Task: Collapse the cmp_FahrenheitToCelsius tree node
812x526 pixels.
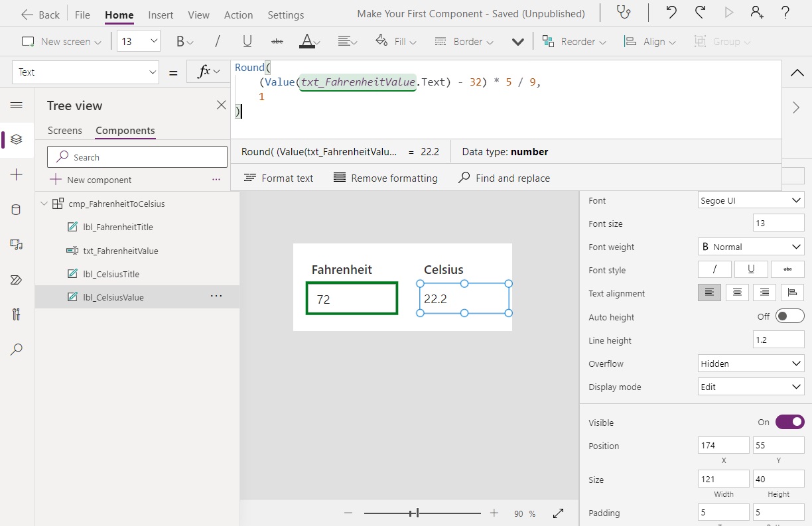Action: click(x=43, y=204)
